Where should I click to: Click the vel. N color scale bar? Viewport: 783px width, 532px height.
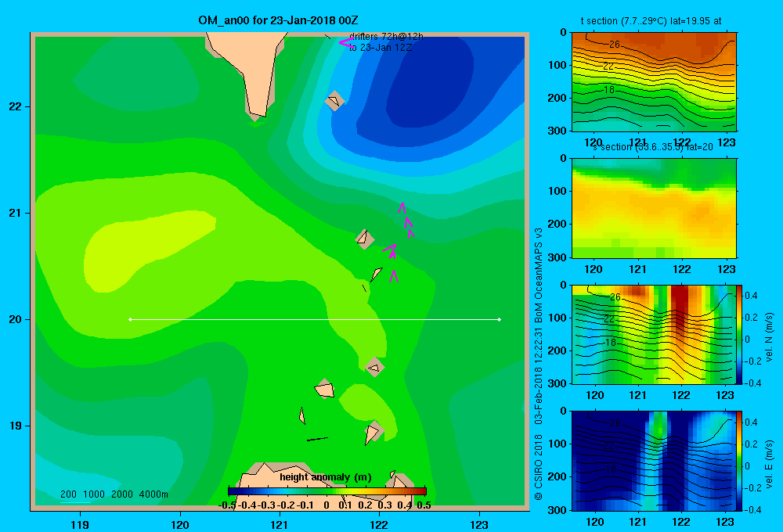(x=740, y=334)
